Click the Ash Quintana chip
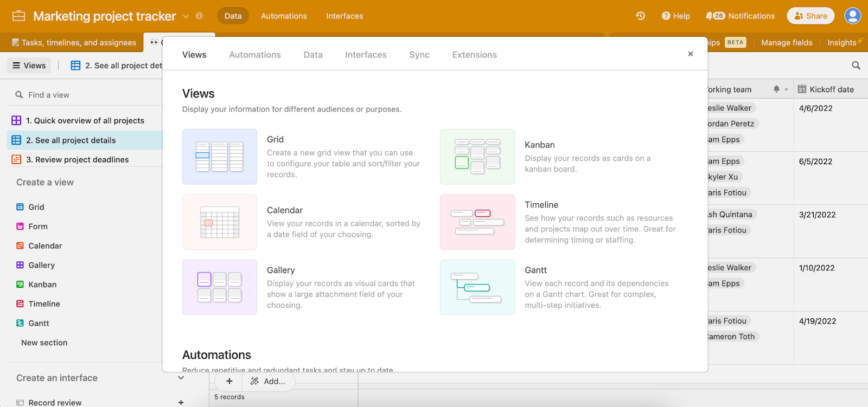 coord(732,215)
